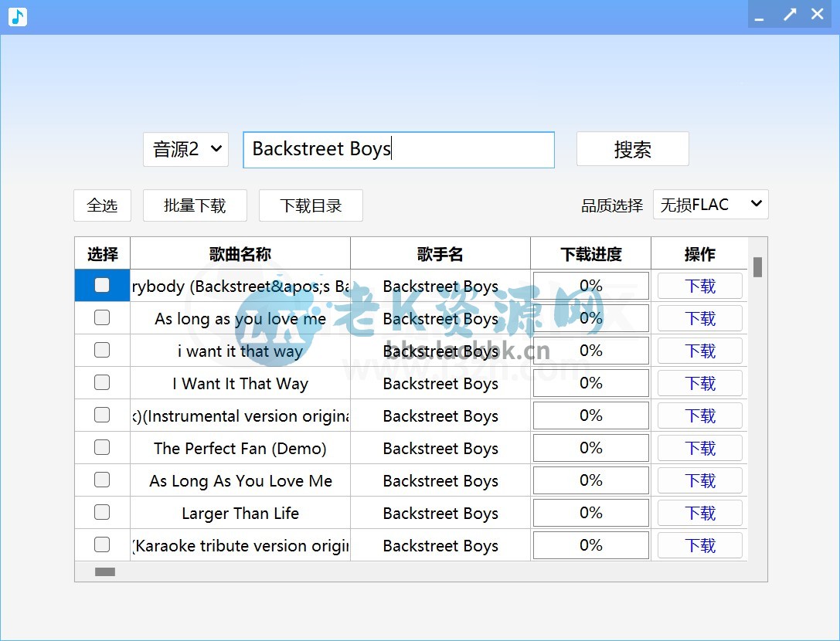Click the 0% progress bar for Larger Than Life
This screenshot has width=840, height=641.
591,513
